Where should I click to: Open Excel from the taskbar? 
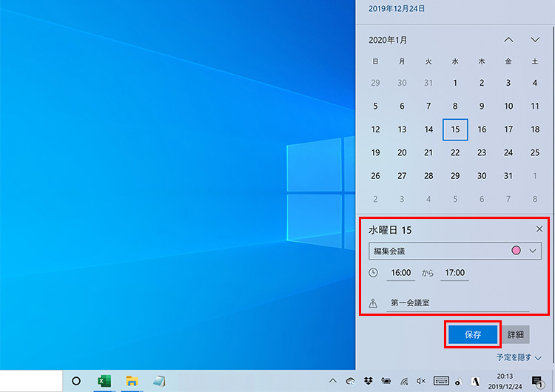pyautogui.click(x=104, y=381)
